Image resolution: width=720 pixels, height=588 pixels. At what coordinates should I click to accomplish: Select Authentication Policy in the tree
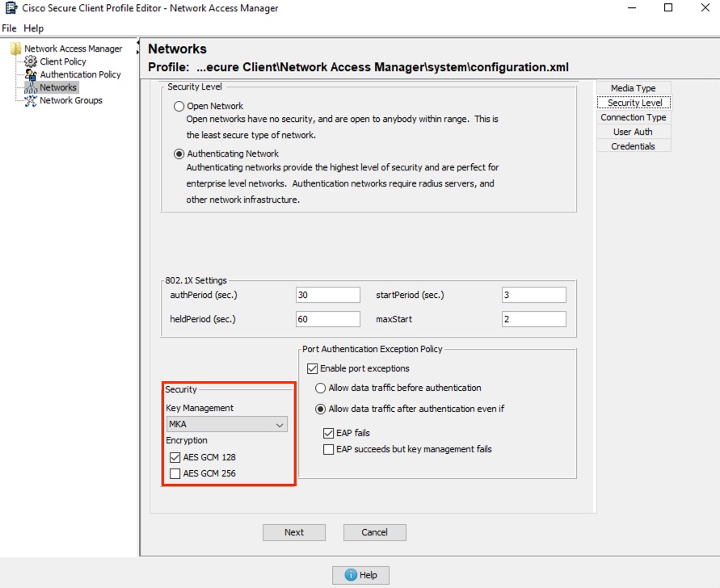[x=80, y=74]
